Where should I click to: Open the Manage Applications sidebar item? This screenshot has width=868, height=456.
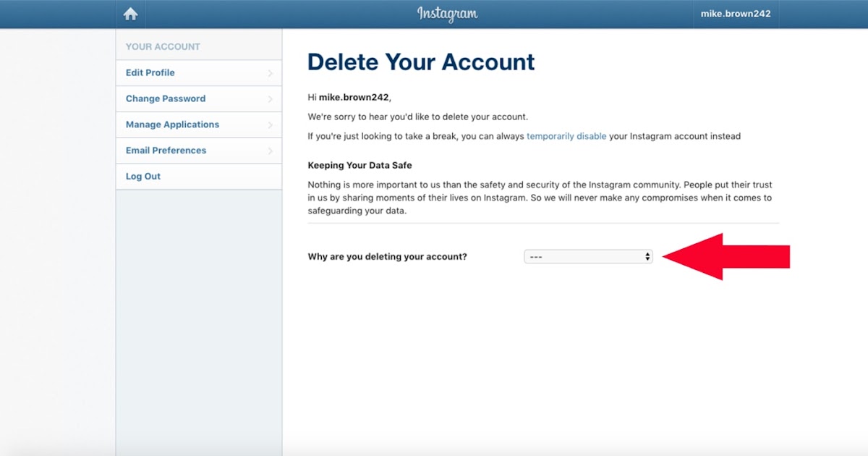pos(199,125)
